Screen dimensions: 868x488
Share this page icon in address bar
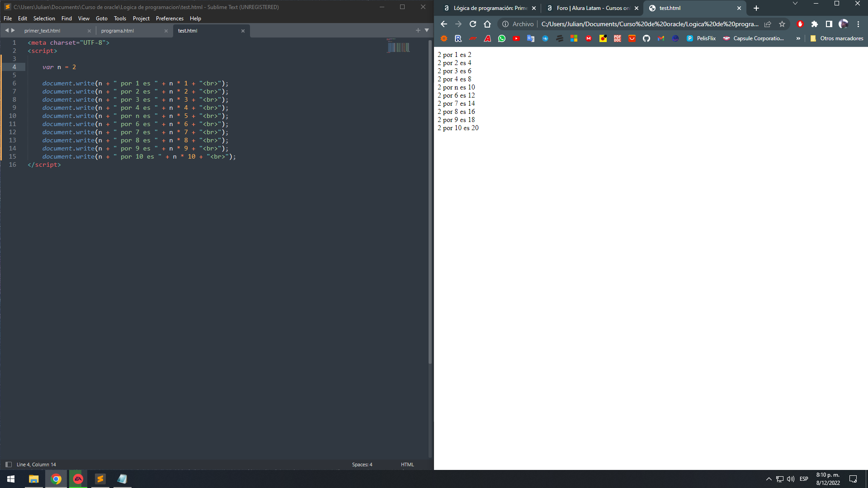pos(768,24)
